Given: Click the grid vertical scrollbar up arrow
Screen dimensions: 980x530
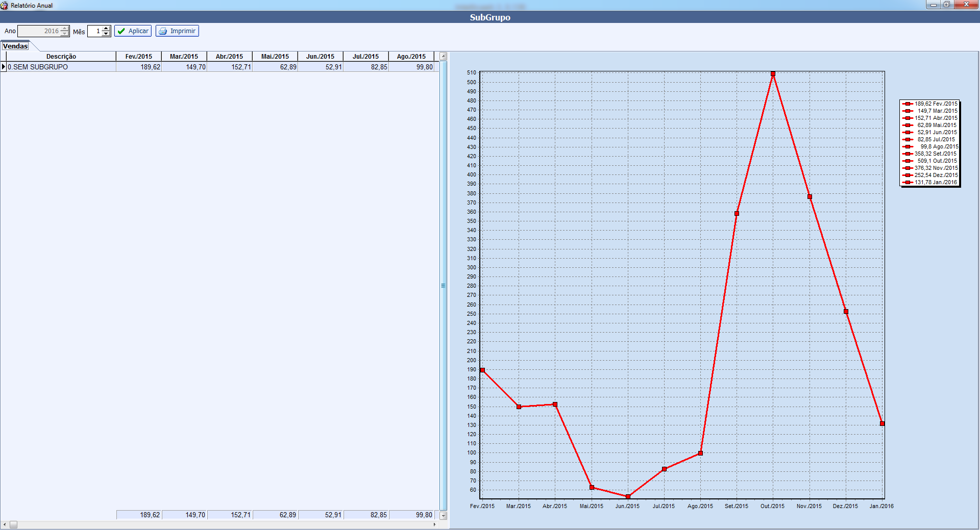Looking at the screenshot, I should click(444, 56).
